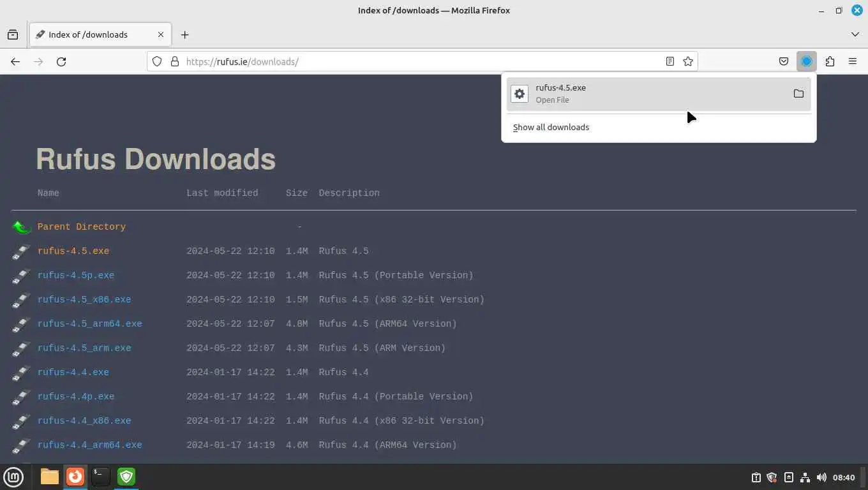The image size is (868, 490).
Task: Switch to Firefox in the taskbar
Action: point(75,477)
